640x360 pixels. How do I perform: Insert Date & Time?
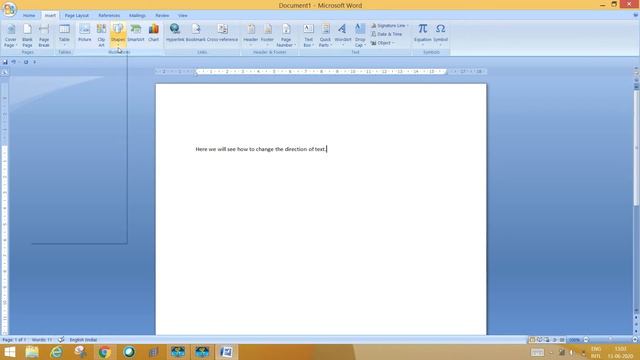pyautogui.click(x=387, y=34)
